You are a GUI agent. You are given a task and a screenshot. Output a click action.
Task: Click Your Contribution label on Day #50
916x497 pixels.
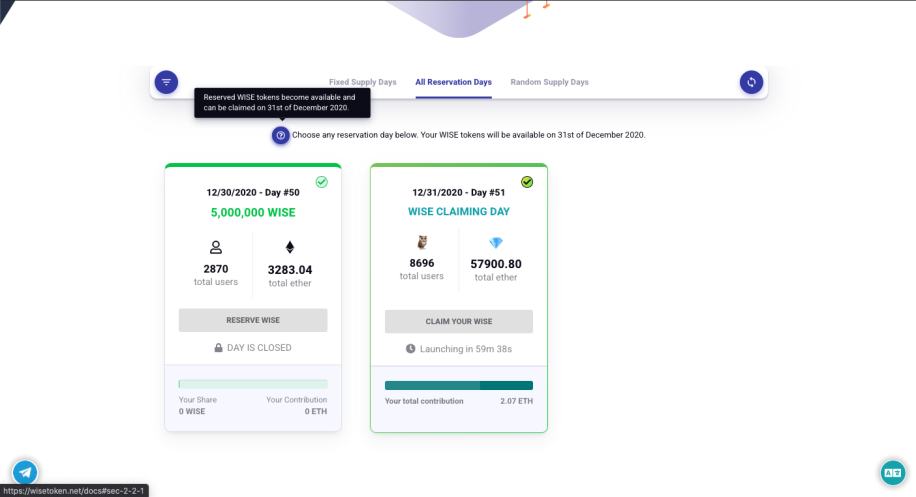click(296, 400)
